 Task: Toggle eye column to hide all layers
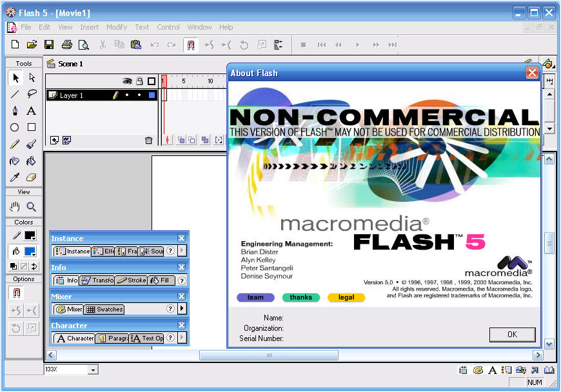(x=127, y=81)
